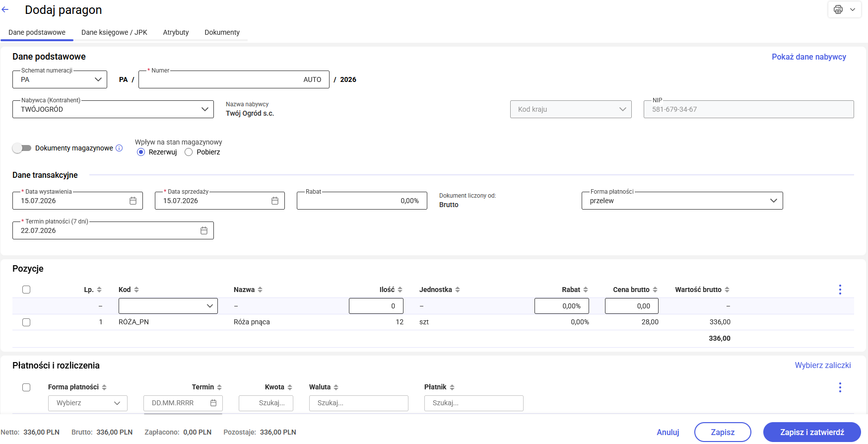Switch to Dane księgowe / JPK tab

click(114, 32)
